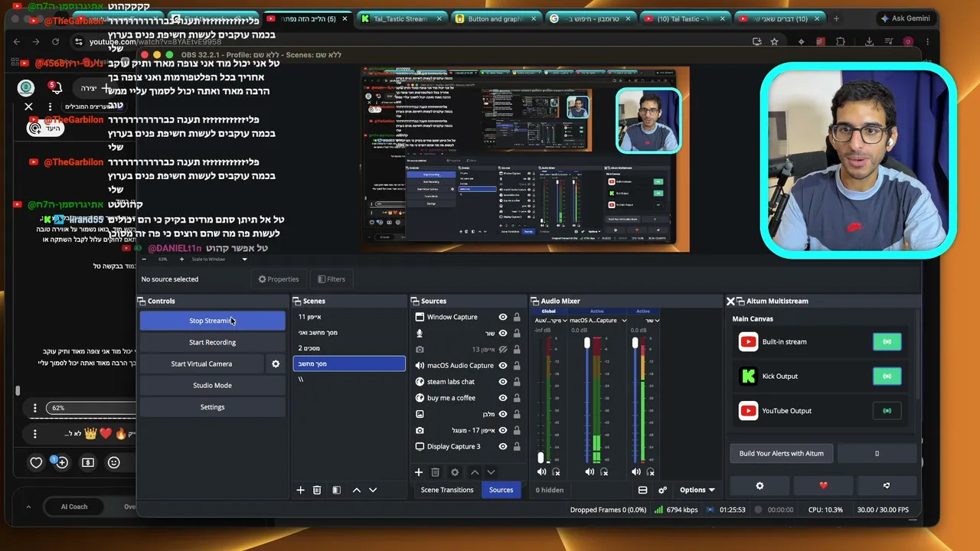Viewport: 980px width, 551px height.
Task: Select the Window Capture source row
Action: (x=468, y=317)
